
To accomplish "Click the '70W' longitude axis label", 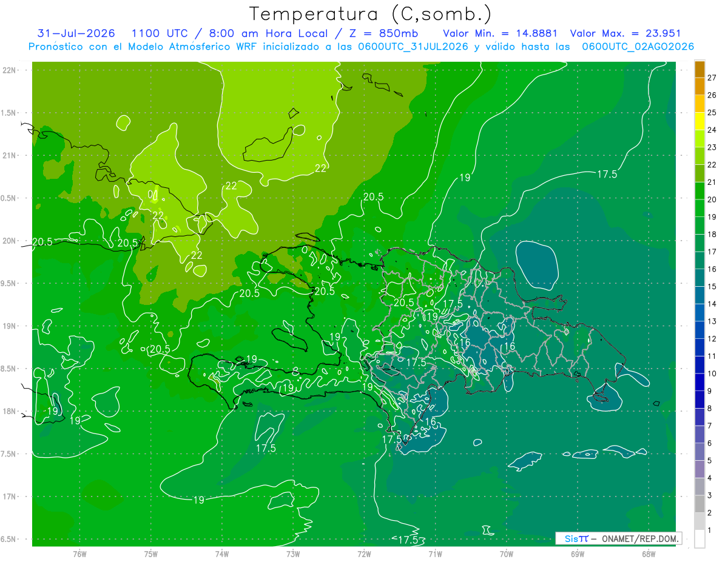I will (x=507, y=554).
